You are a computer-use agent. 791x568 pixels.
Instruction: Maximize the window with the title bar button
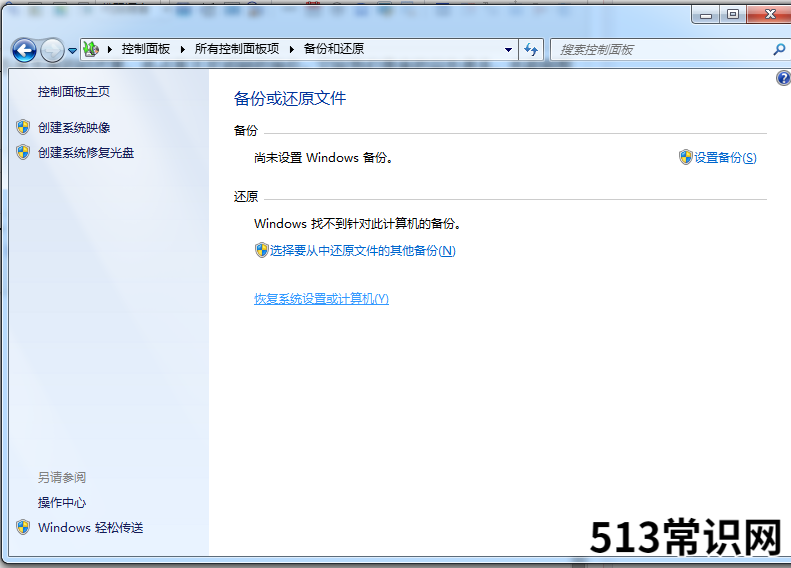point(733,15)
